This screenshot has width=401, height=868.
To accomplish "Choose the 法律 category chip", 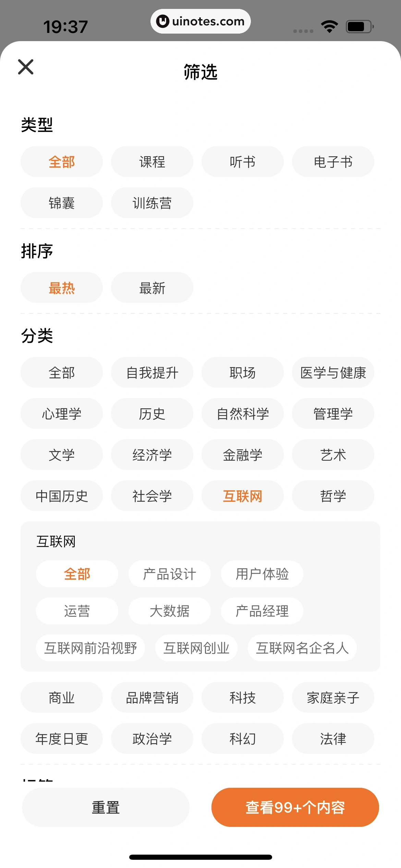I will (x=333, y=739).
